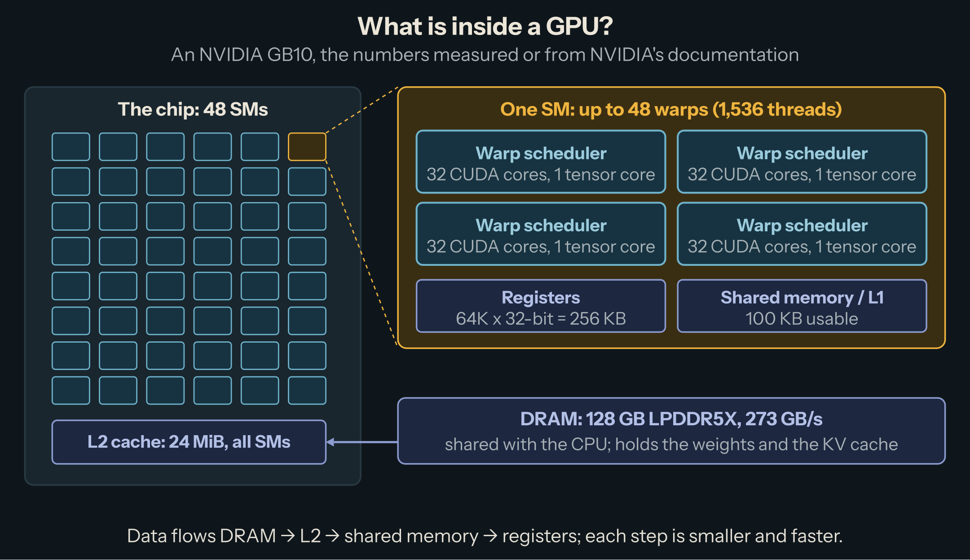Click the arrow pointing from DRAM to L2 cache
970x560 pixels.
pos(362,442)
